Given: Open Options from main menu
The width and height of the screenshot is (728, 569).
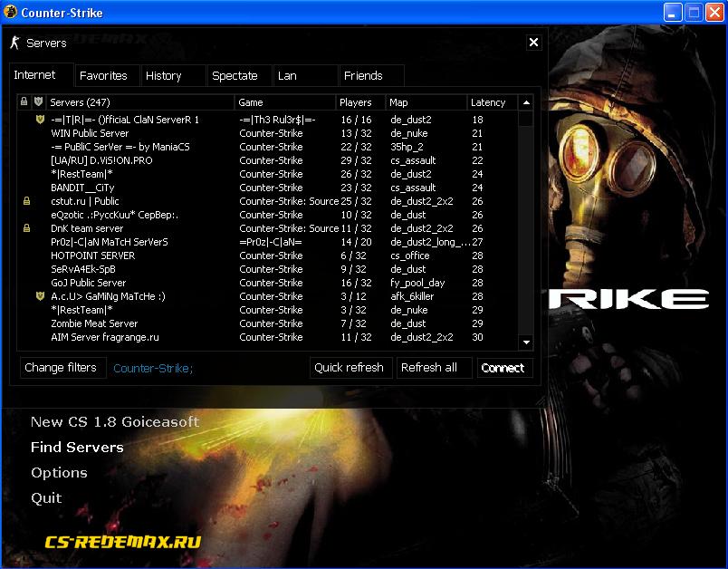Looking at the screenshot, I should point(59,472).
